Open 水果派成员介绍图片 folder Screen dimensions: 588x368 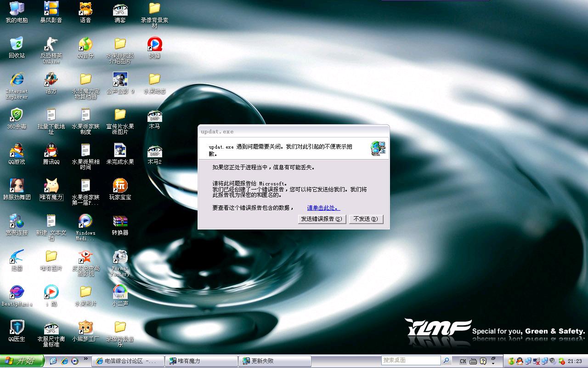[x=120, y=51]
